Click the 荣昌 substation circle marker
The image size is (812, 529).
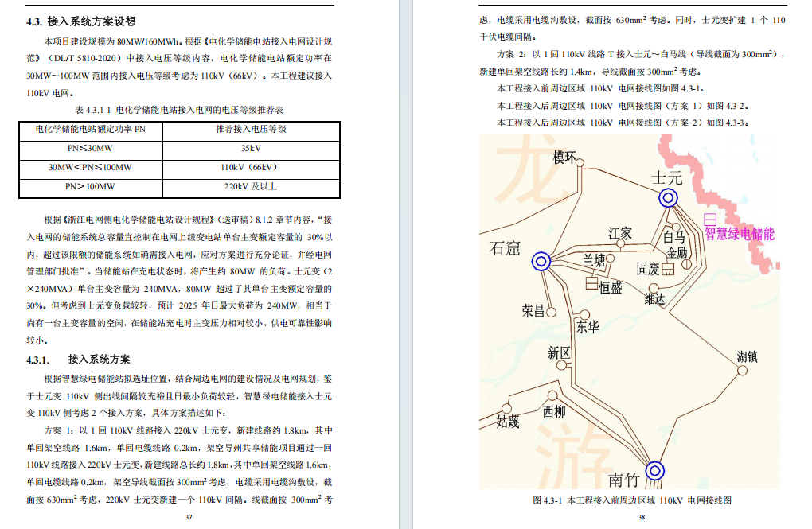coord(551,312)
